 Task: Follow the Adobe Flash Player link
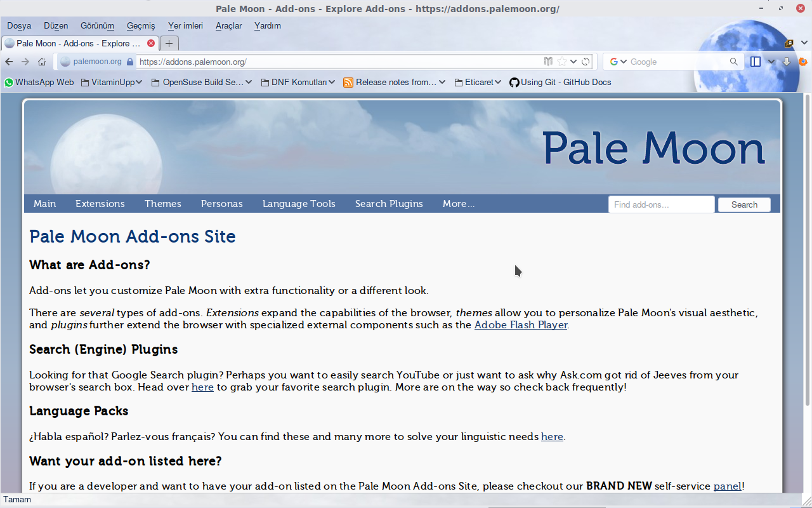point(521,325)
